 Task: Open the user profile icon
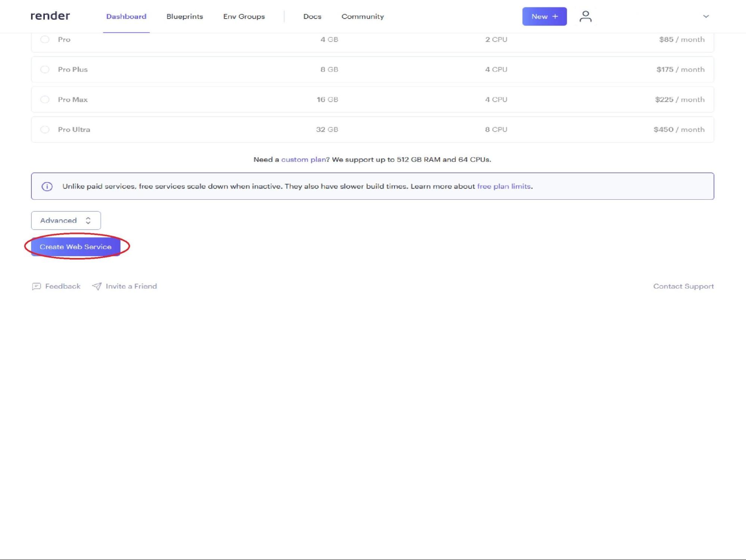[586, 16]
